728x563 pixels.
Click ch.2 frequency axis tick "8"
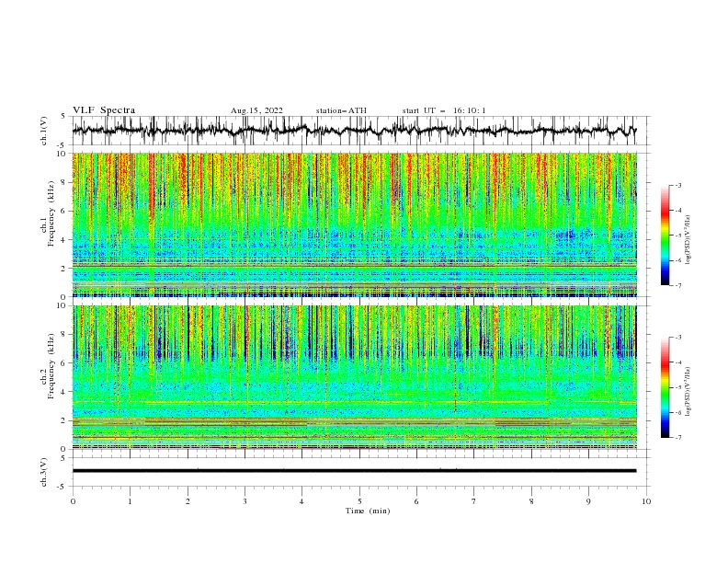coord(64,335)
